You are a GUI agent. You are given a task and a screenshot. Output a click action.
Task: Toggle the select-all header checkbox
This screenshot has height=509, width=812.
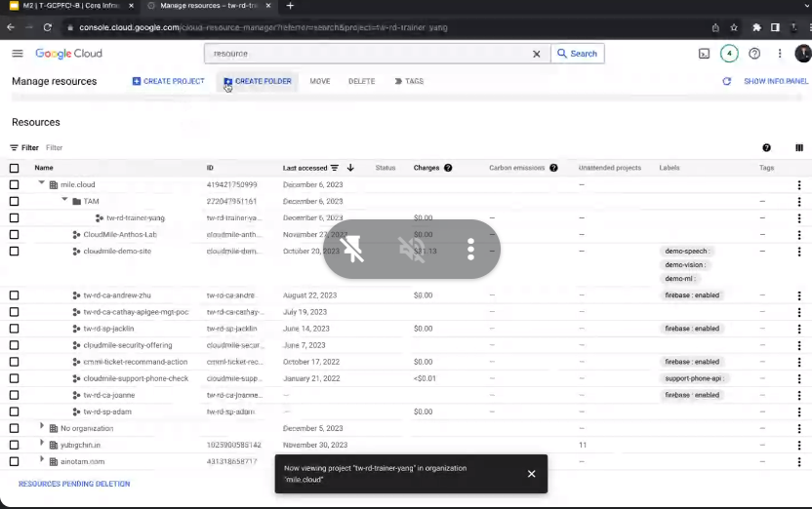coord(14,168)
